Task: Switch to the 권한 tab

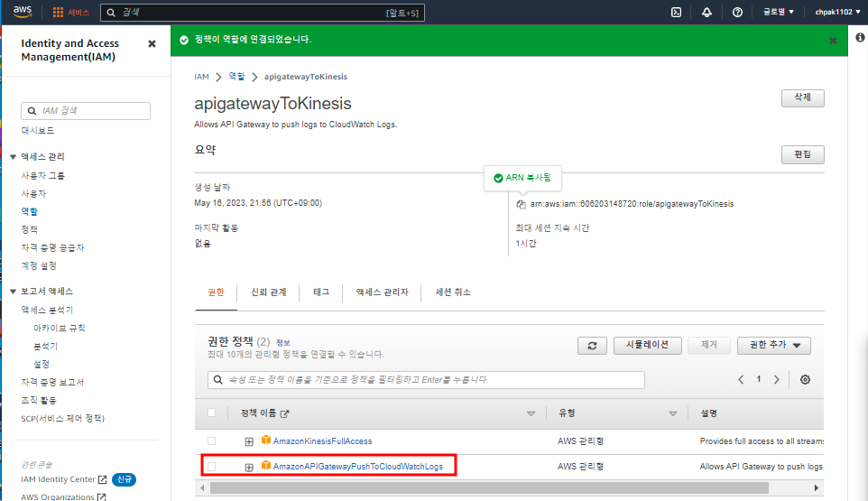Action: (216, 292)
